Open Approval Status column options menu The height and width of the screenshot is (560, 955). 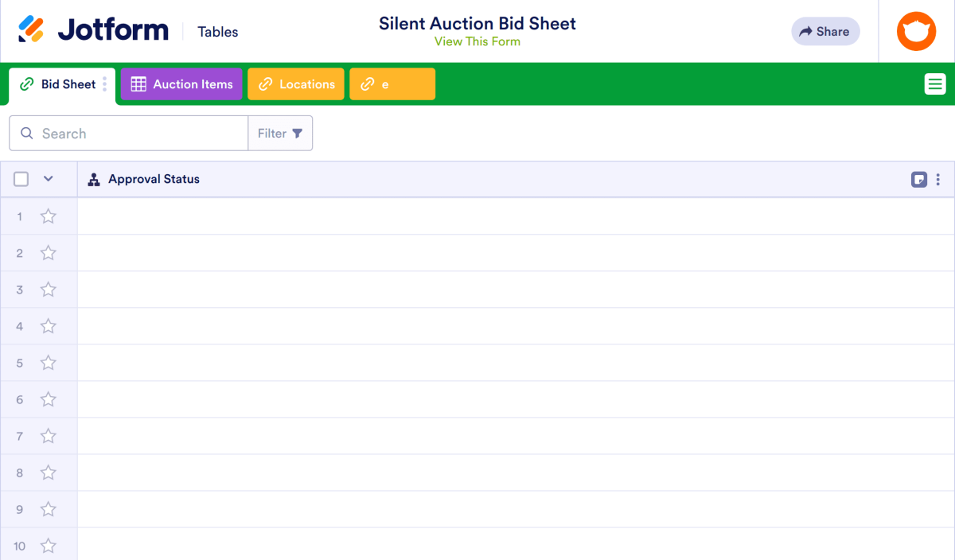937,180
